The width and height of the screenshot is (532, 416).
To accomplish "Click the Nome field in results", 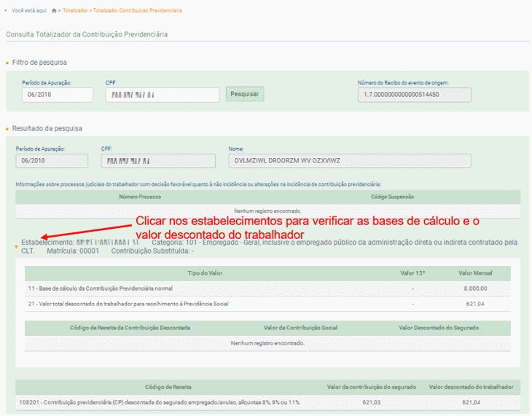I will [349, 161].
